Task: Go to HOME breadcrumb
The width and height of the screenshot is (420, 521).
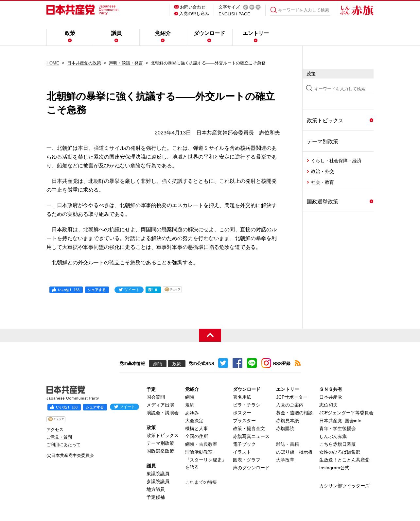Action: click(x=53, y=63)
